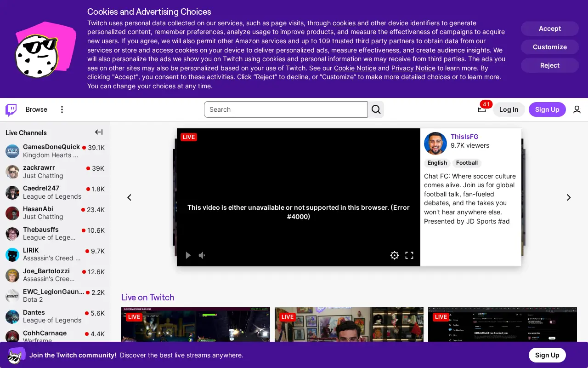This screenshot has height=368, width=588.
Task: Open the Live on Twitch heading link
Action: (148, 297)
